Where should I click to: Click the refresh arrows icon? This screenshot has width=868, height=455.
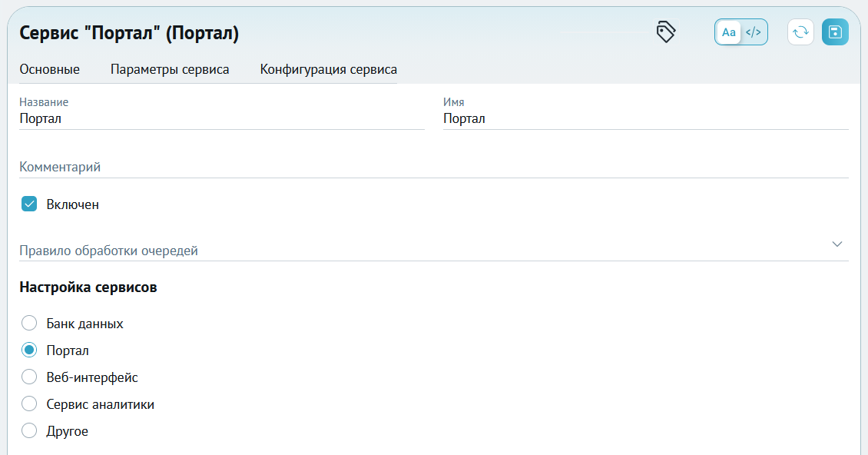pos(800,32)
